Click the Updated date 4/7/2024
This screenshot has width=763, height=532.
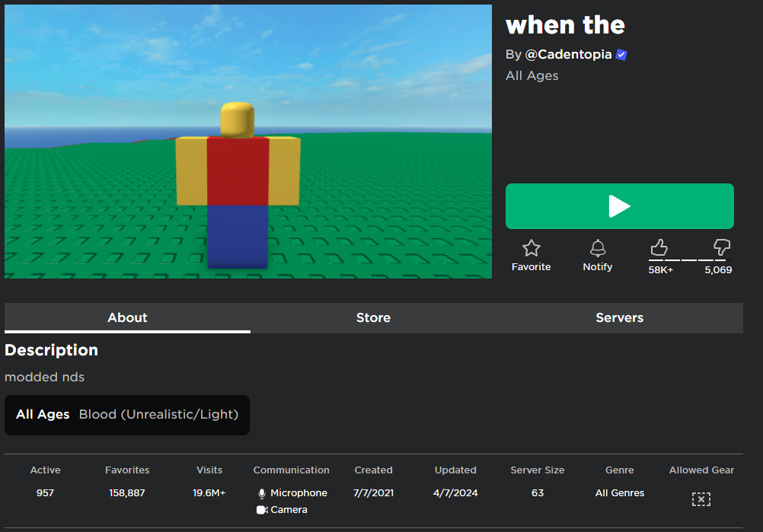(x=455, y=493)
